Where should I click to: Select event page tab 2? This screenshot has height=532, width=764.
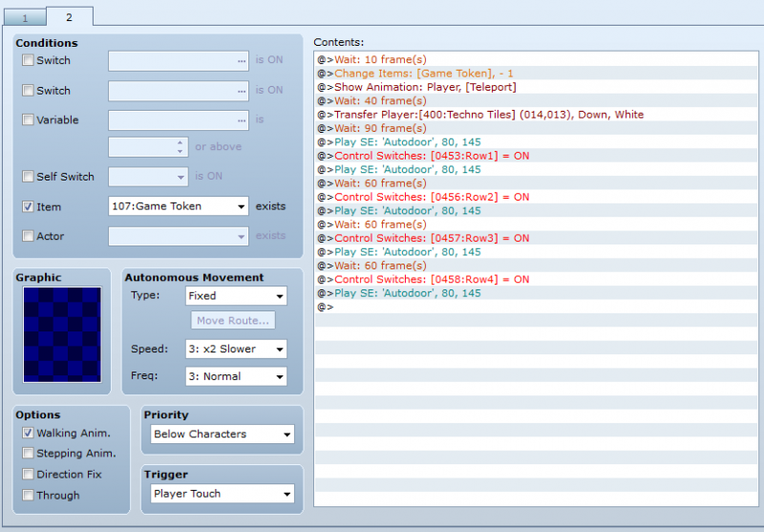click(x=69, y=17)
